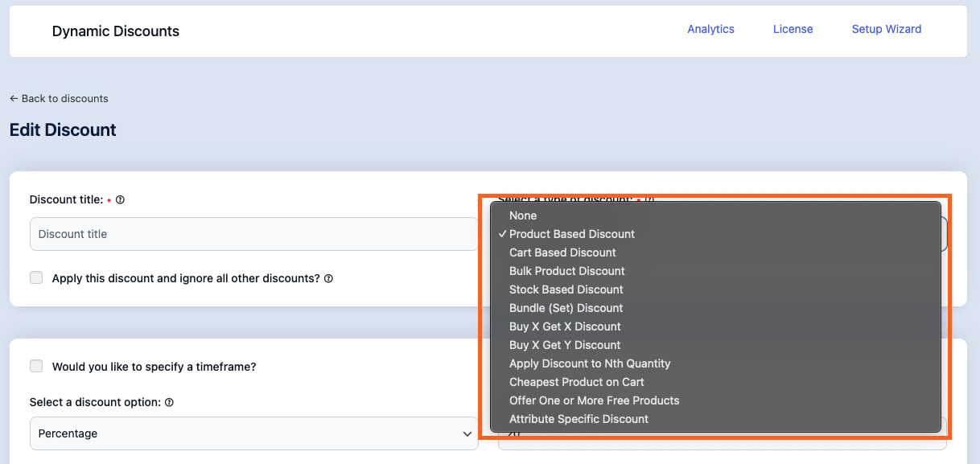
Task: Open the Analytics page link
Action: pos(710,29)
